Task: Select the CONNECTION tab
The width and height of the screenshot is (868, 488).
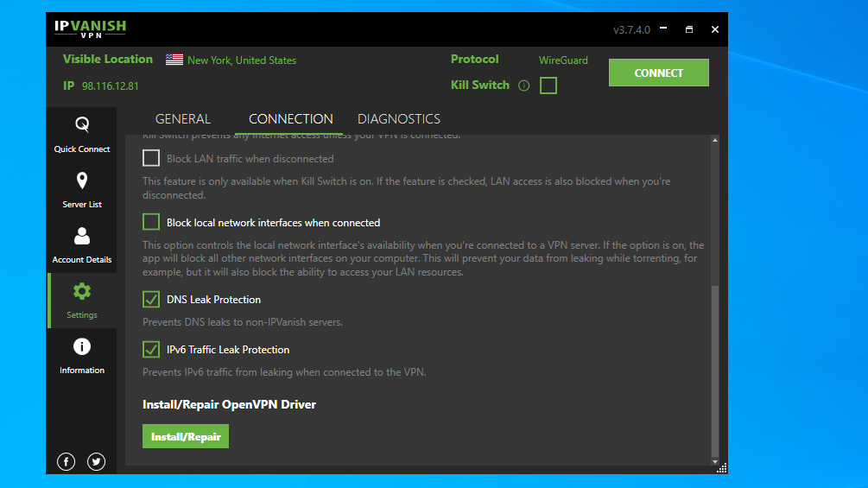Action: (290, 119)
